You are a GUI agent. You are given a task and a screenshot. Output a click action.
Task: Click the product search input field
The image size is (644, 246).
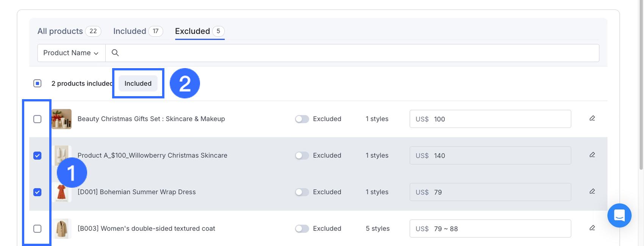[356, 53]
